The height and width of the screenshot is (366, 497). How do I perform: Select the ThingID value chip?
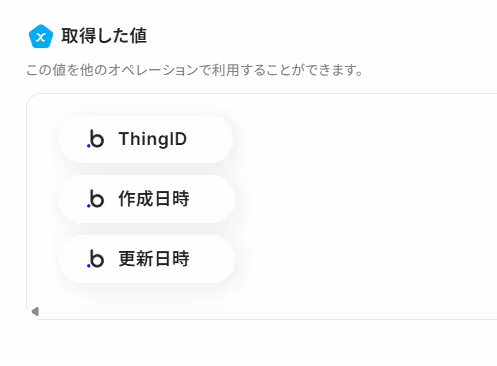[145, 139]
